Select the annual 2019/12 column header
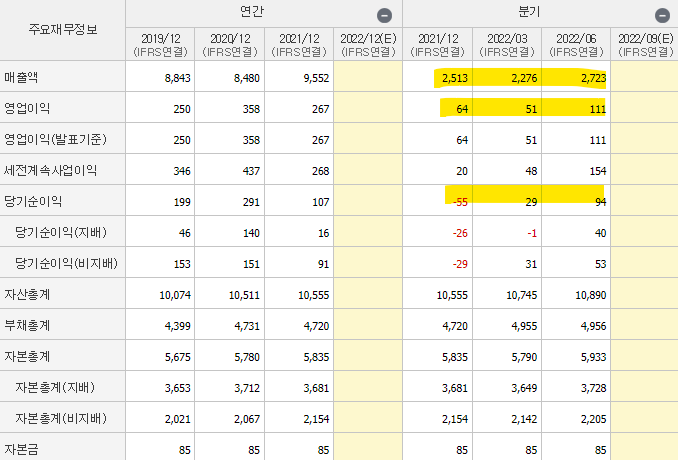678x460 pixels. (160, 45)
